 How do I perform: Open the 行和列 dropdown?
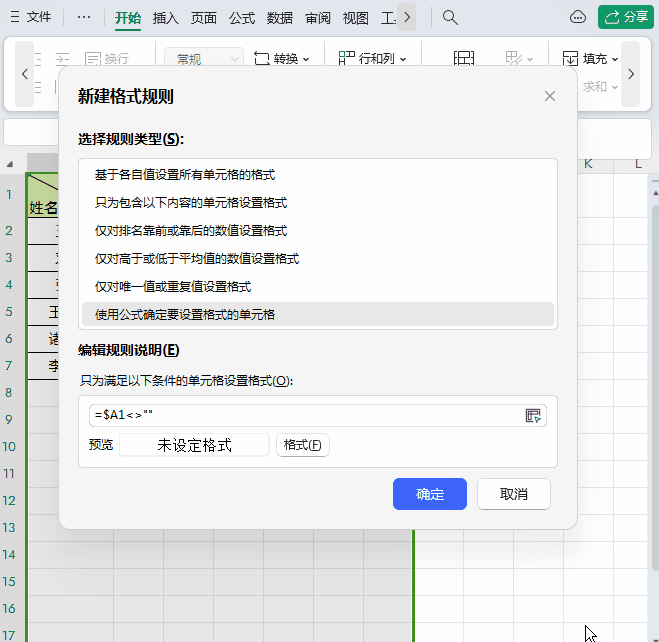(372, 58)
